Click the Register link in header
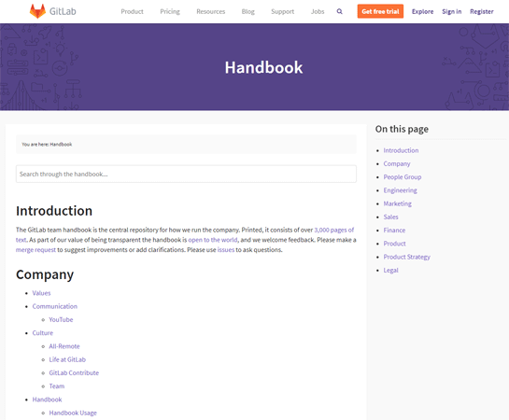The width and height of the screenshot is (509, 420). tap(482, 12)
